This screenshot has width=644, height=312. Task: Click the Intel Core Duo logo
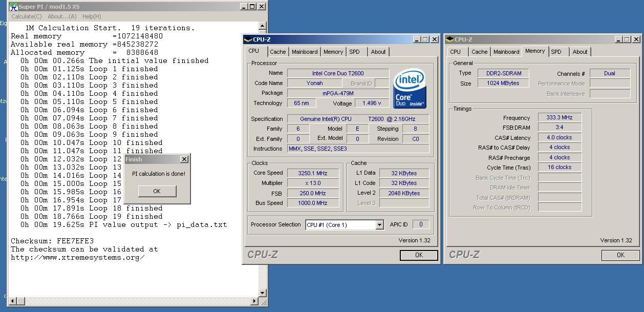tap(410, 89)
